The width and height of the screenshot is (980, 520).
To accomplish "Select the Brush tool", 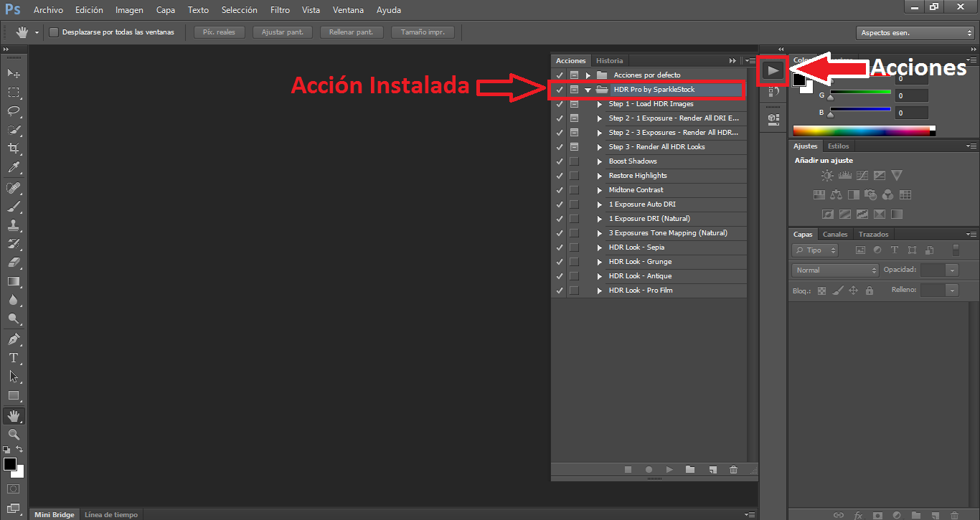I will (x=14, y=207).
